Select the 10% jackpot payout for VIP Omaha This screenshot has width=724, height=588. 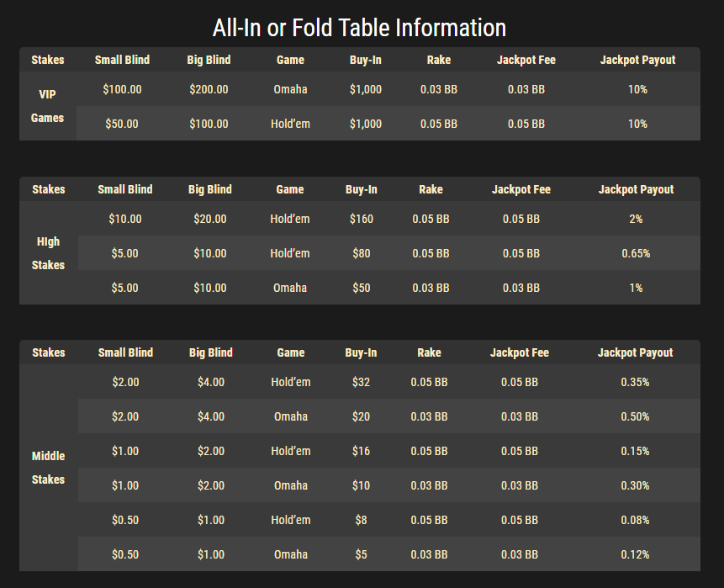(x=637, y=89)
